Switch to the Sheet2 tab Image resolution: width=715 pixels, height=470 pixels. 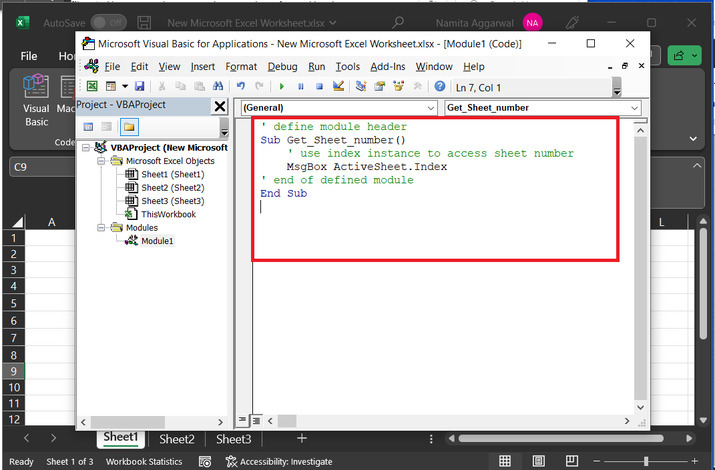click(177, 439)
